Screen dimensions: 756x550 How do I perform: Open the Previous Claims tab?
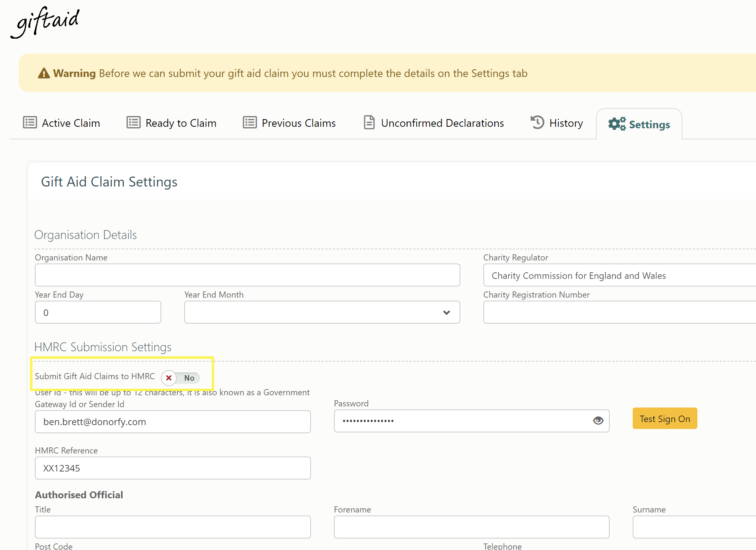click(290, 123)
